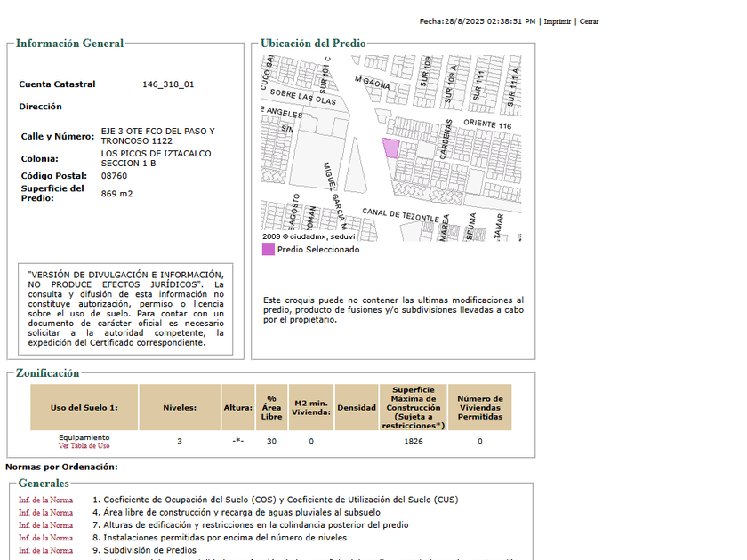Click the address EJE 3 OTE FCO DEL PASO Y TRONCOSO 1122

157,136
